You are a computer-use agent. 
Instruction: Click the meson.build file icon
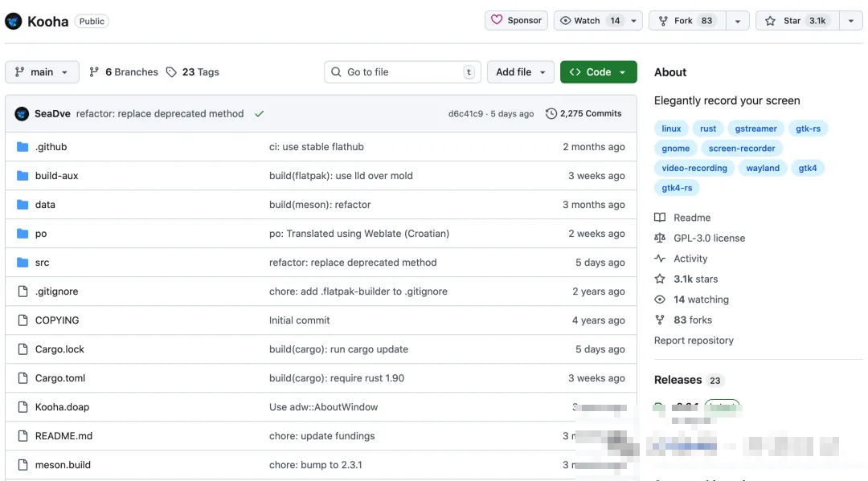tap(23, 465)
